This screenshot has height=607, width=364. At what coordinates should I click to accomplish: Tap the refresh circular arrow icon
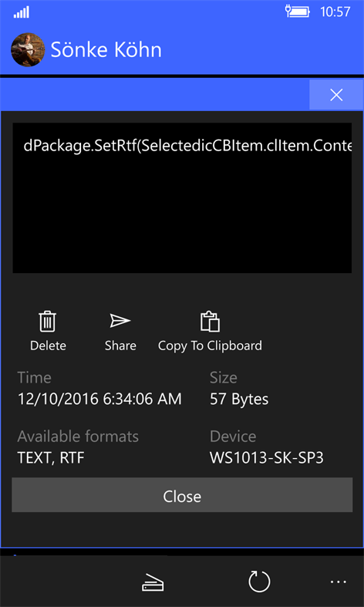click(x=259, y=581)
